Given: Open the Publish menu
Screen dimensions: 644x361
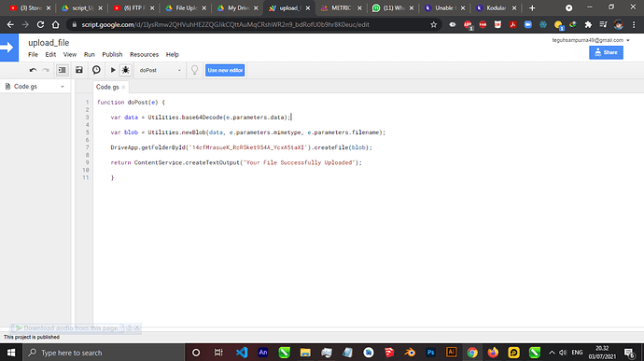Looking at the screenshot, I should pyautogui.click(x=112, y=54).
